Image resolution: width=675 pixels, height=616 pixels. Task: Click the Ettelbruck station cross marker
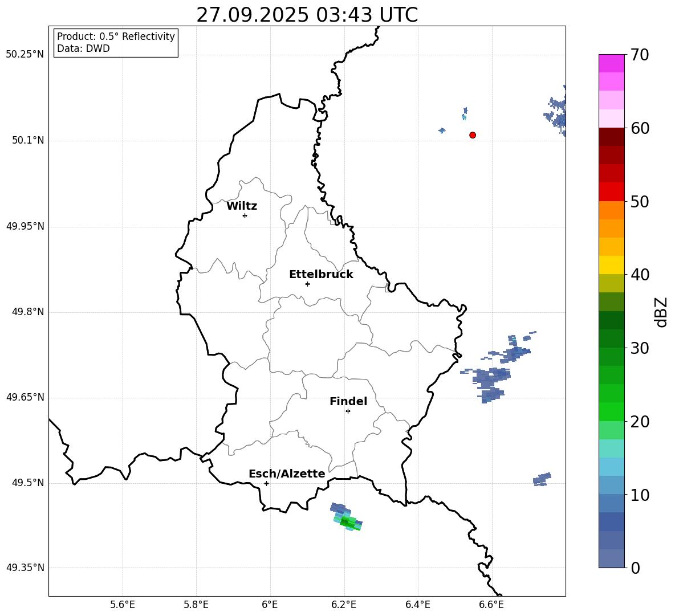307,284
